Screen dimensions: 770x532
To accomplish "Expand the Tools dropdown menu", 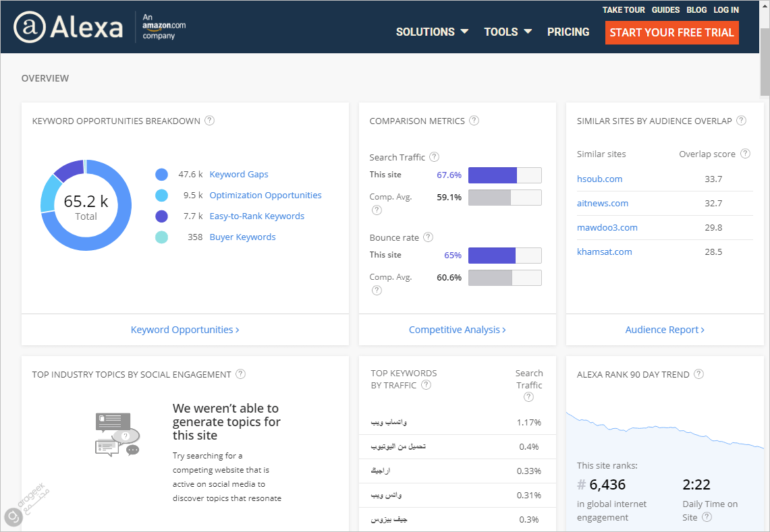I will click(507, 32).
